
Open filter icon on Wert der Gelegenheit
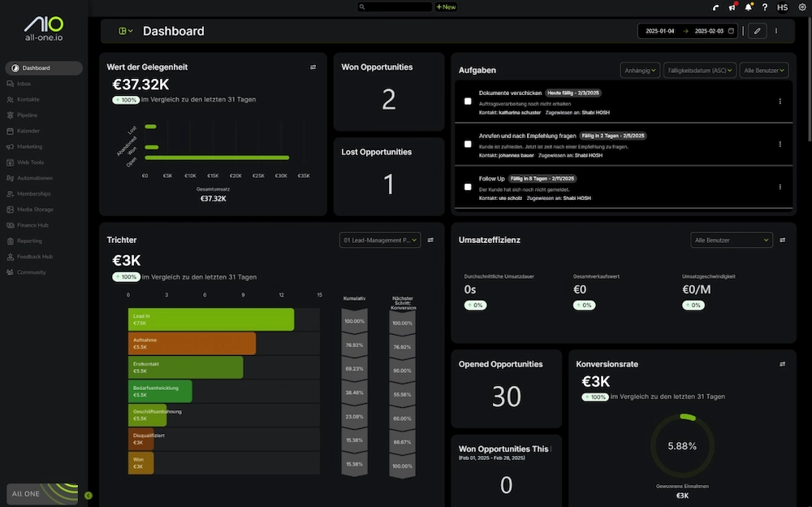313,67
